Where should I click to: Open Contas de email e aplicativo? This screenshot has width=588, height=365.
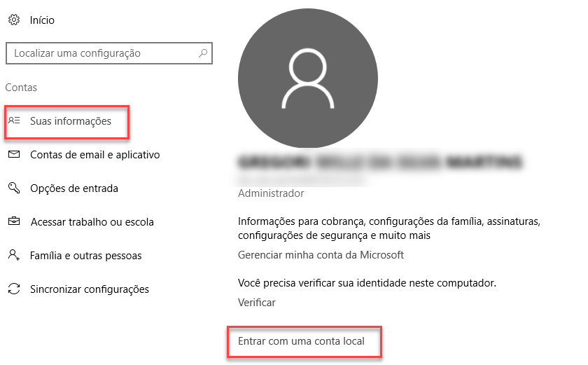[95, 155]
